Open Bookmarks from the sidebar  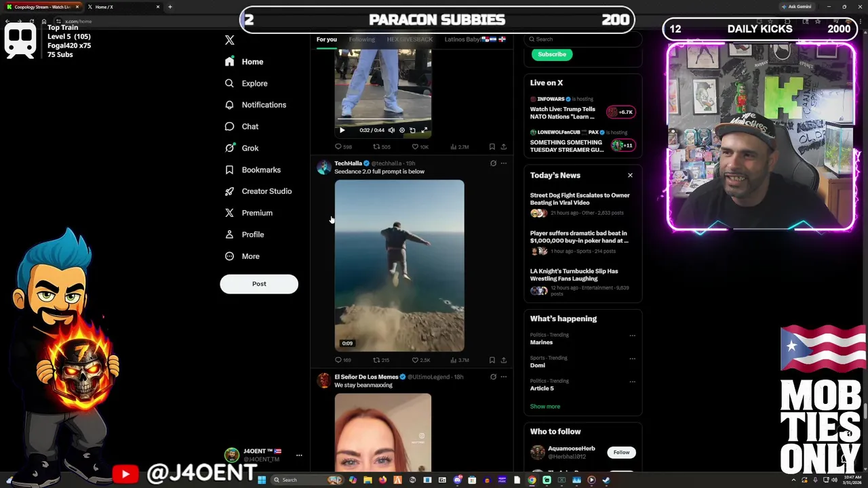pos(252,170)
